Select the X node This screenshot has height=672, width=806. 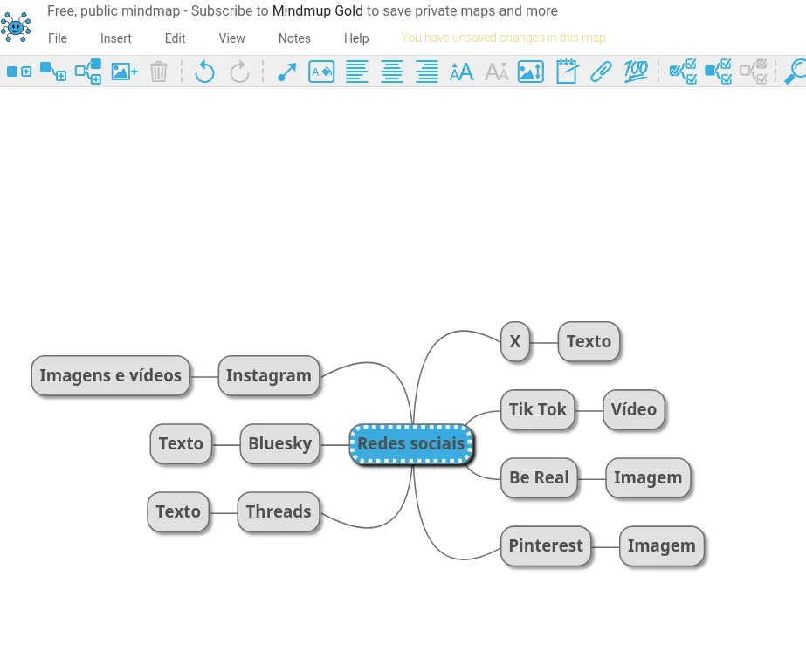[515, 341]
